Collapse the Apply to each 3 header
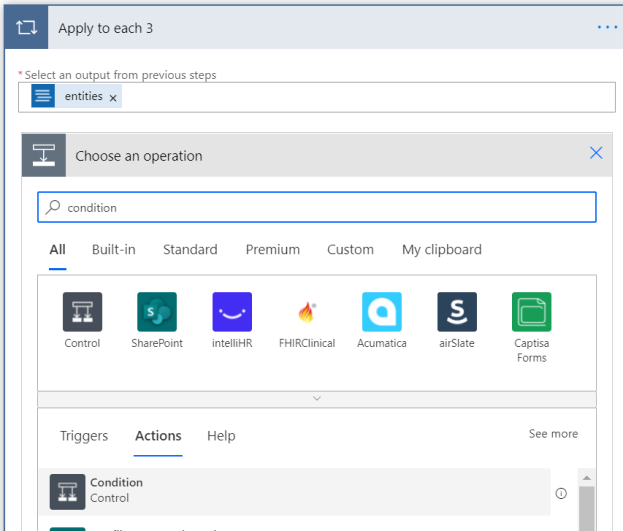 point(300,28)
